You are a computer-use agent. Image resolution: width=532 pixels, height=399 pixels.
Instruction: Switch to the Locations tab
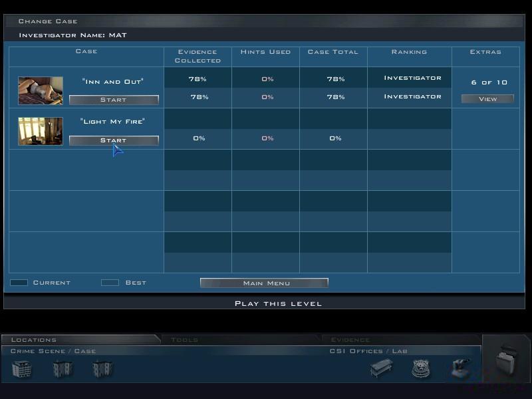pyautogui.click(x=34, y=340)
